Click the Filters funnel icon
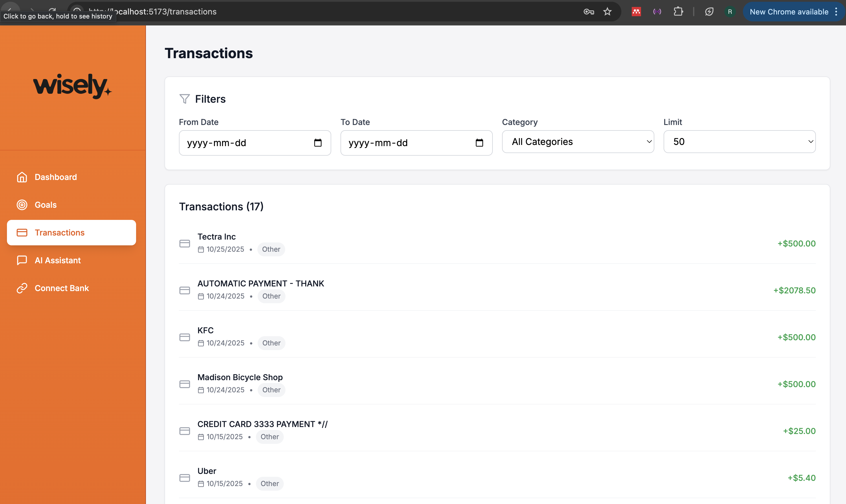846x504 pixels. point(184,99)
